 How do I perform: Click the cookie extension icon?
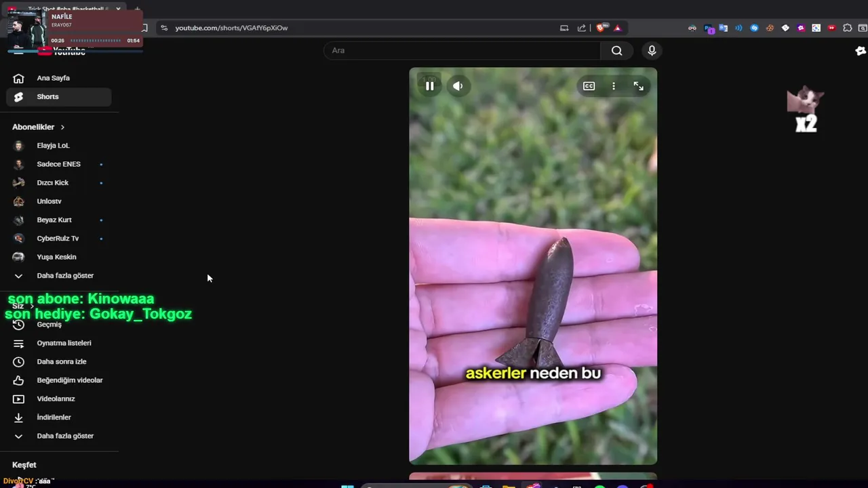tap(770, 28)
